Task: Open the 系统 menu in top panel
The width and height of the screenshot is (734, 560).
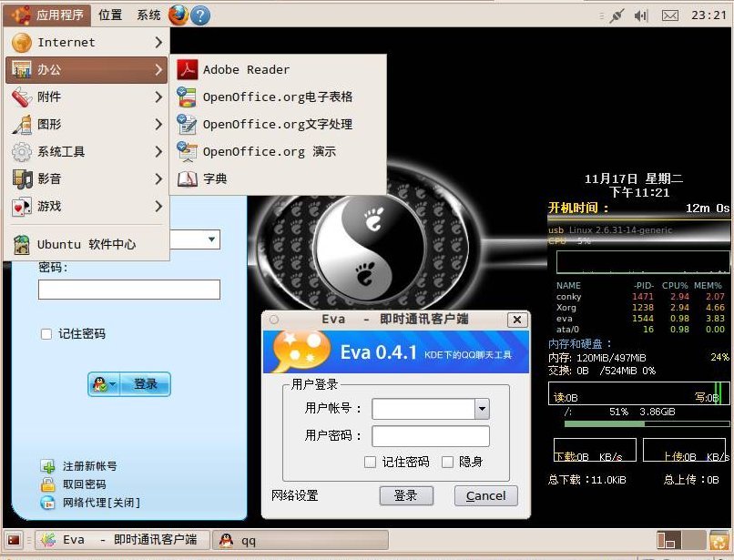Action: coord(148,15)
